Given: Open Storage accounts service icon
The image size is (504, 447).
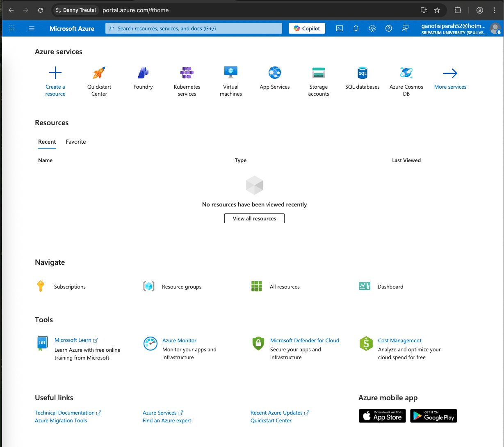Looking at the screenshot, I should 319,73.
